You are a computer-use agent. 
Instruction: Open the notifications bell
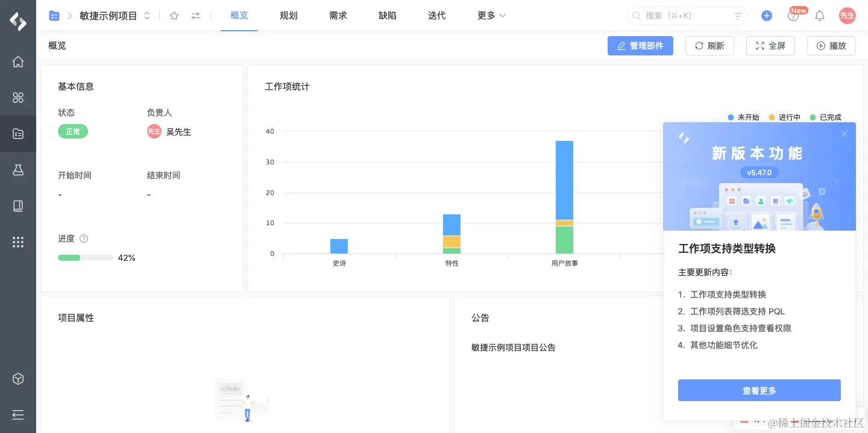tap(820, 16)
